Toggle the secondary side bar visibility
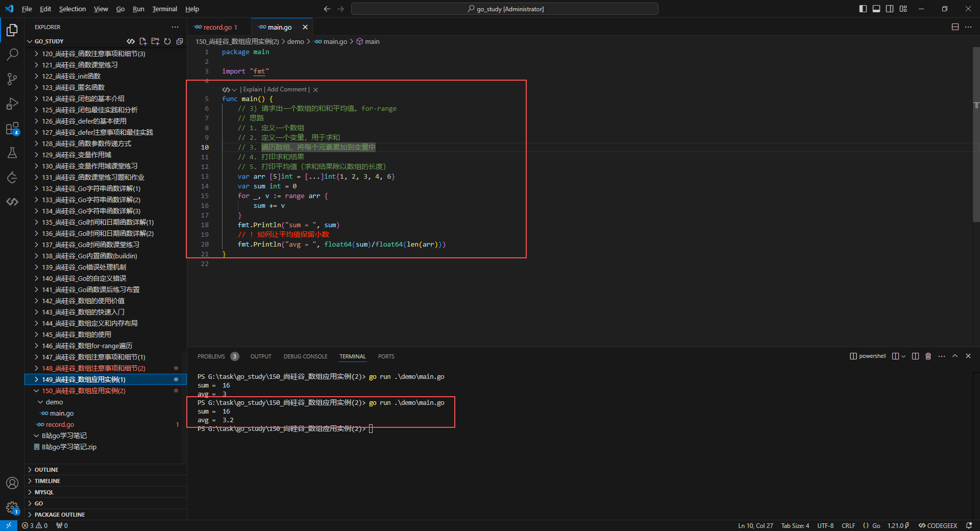The height and width of the screenshot is (531, 980). pyautogui.click(x=890, y=9)
